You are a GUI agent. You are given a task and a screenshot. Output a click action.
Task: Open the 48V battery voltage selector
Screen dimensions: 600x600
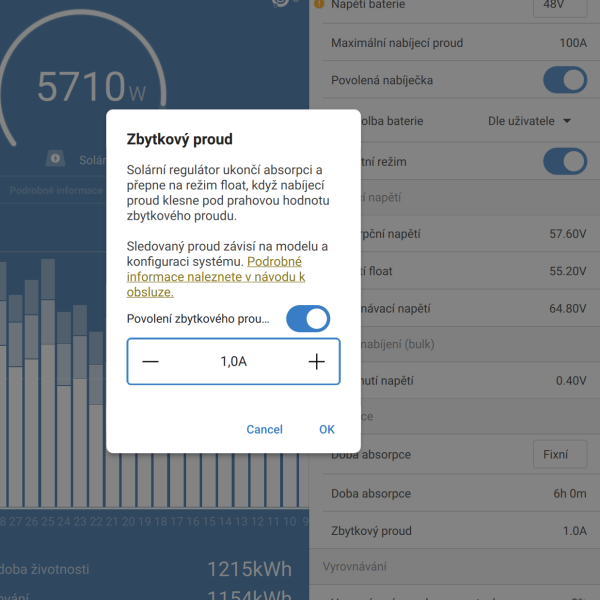(x=560, y=7)
